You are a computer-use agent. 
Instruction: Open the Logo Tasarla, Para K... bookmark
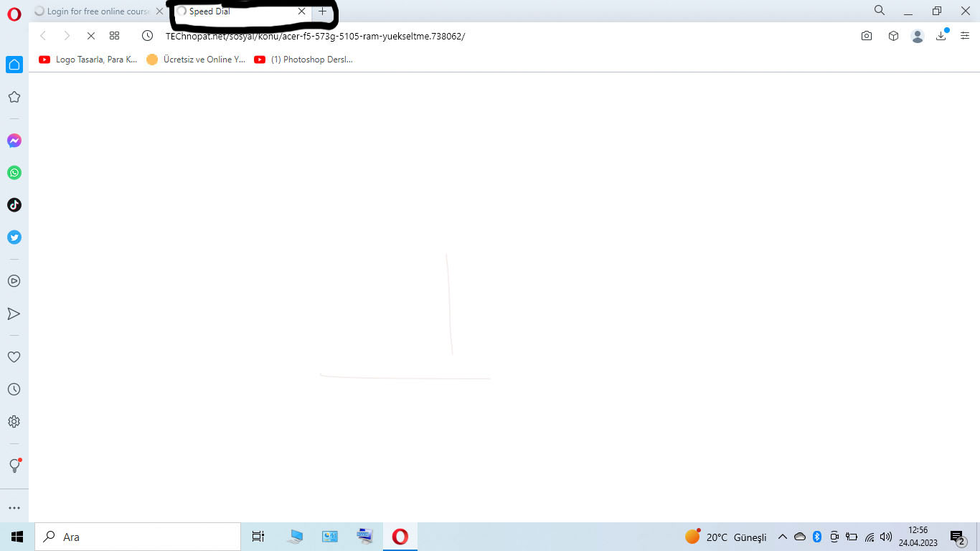88,60
